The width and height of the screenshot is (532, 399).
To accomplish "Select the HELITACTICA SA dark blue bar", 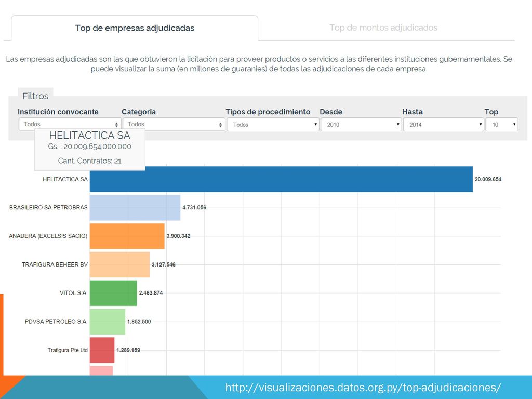I will click(x=281, y=179).
